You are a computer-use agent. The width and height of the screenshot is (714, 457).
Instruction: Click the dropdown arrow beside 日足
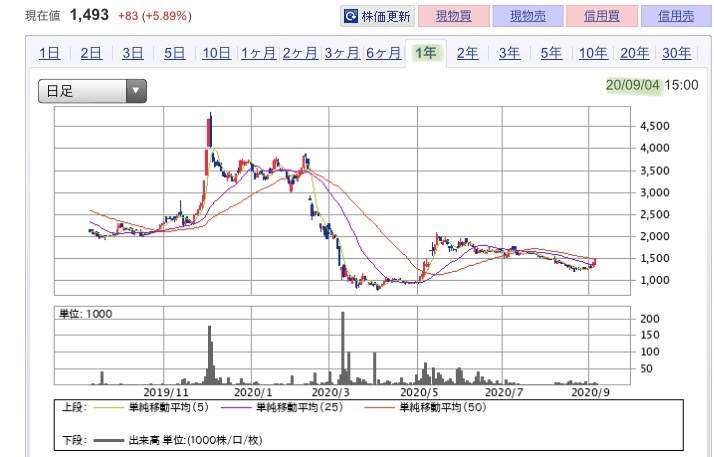click(x=136, y=91)
